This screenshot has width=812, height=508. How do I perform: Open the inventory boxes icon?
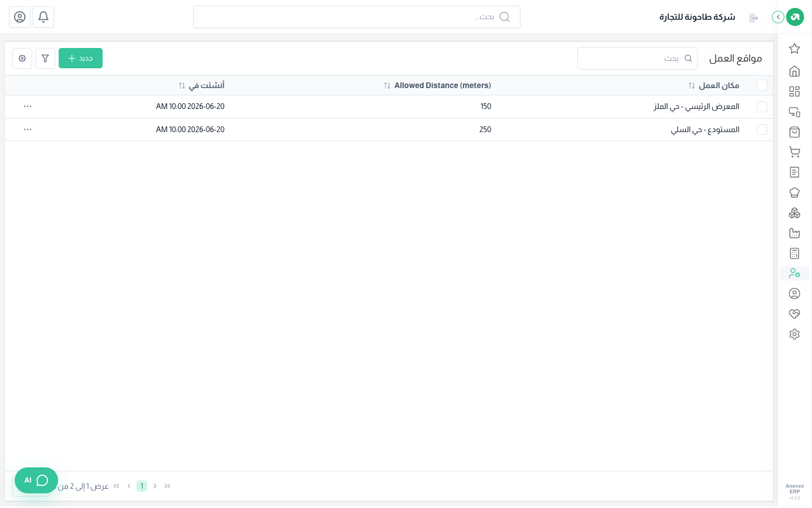[x=795, y=213]
